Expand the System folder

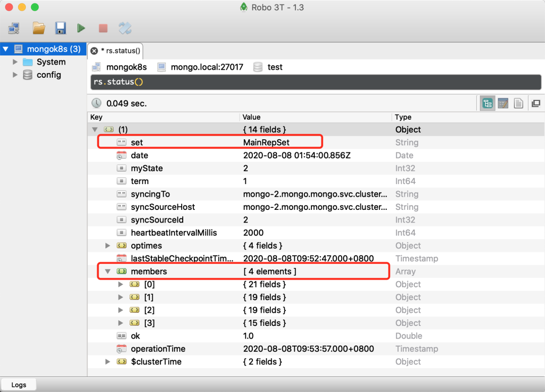tap(15, 62)
